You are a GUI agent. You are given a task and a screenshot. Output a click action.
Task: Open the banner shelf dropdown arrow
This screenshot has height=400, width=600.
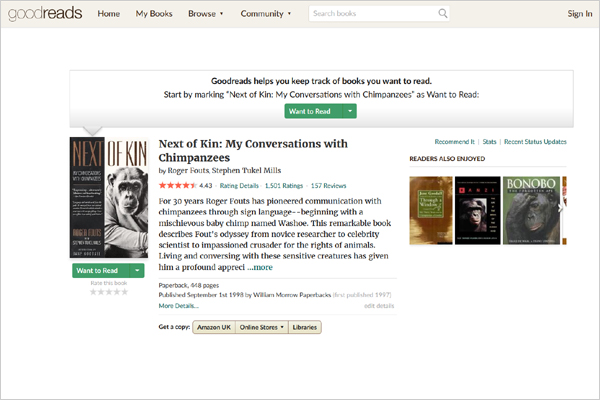[350, 111]
